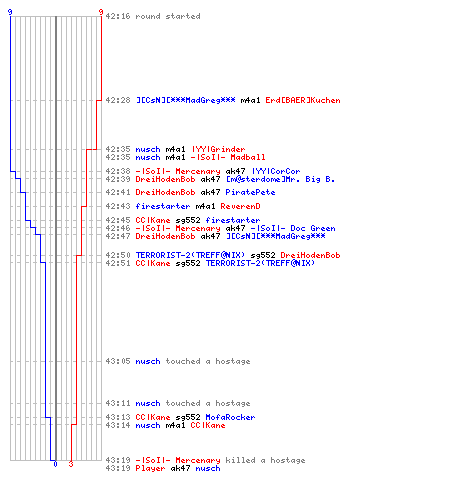Image resolution: width=450 pixels, height=500 pixels.
Task: Click Player name in final kill entry
Action: tap(150, 468)
